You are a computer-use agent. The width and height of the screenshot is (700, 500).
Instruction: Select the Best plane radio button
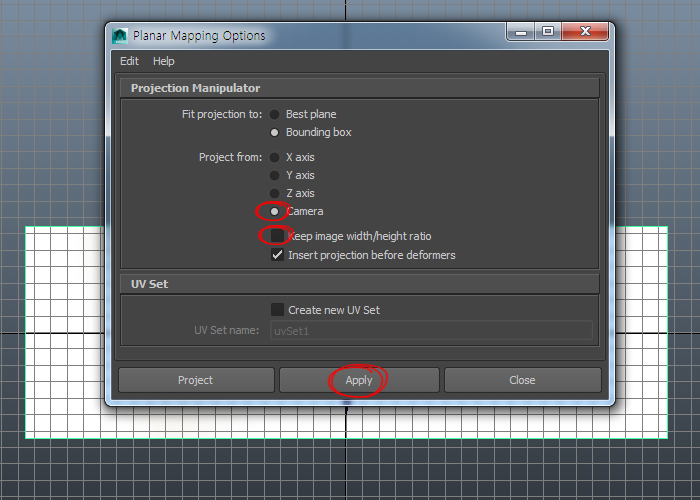(275, 115)
